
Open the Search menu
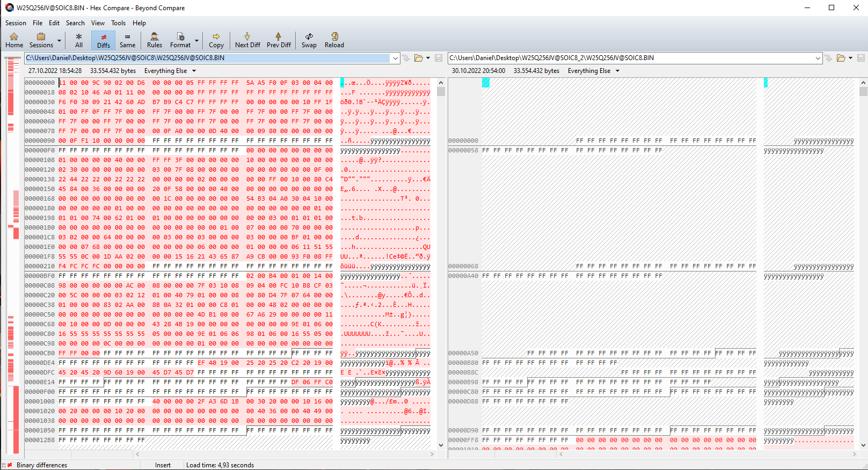[75, 23]
